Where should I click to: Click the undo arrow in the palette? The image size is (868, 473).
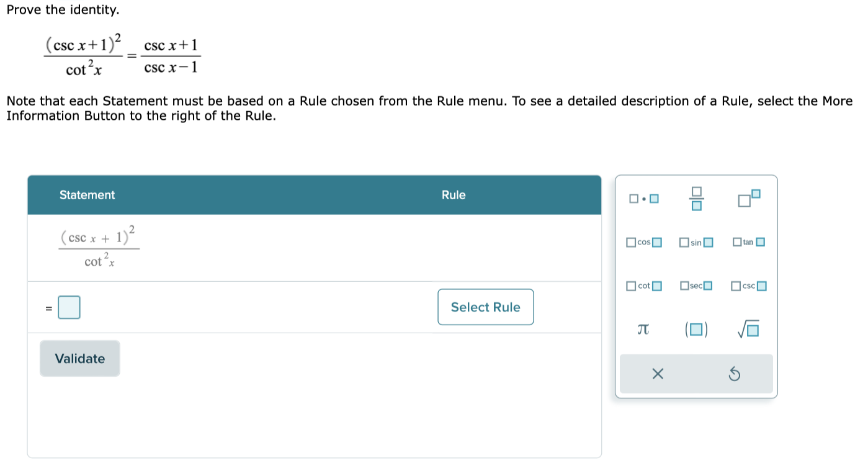pos(735,374)
